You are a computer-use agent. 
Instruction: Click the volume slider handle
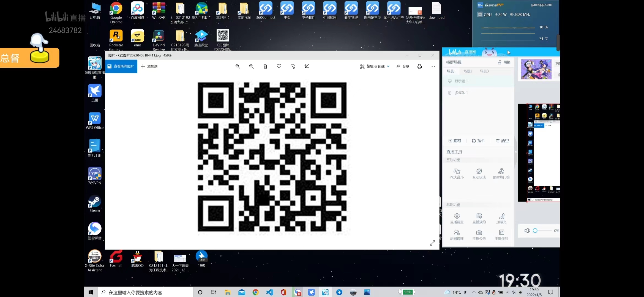click(x=535, y=231)
